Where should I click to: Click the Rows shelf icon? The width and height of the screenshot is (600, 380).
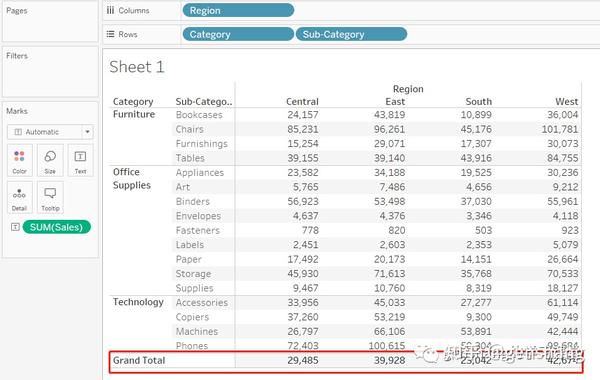[111, 34]
